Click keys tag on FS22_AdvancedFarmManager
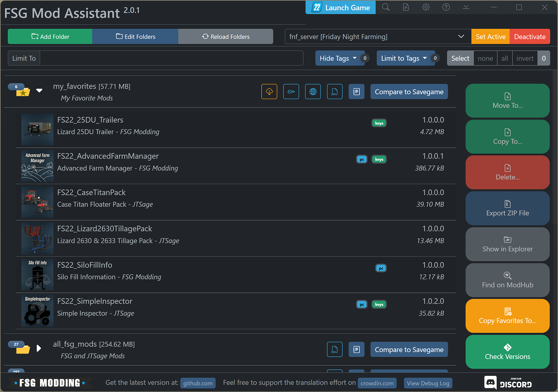Screen dimensions: 558x392 click(379, 159)
